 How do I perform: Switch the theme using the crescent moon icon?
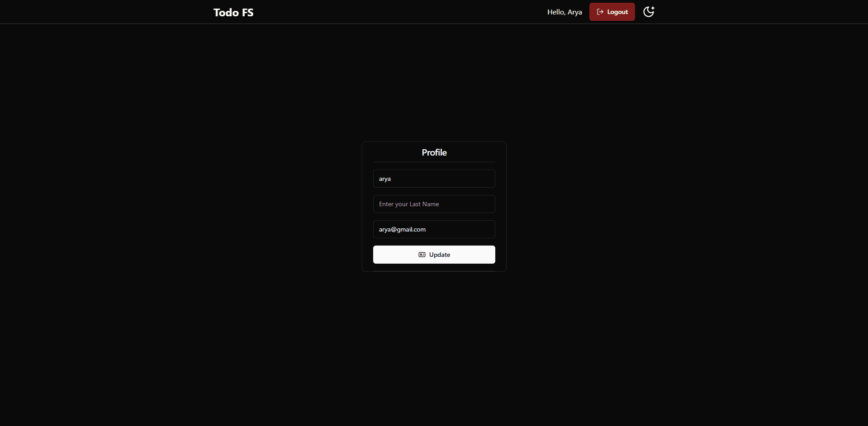pyautogui.click(x=649, y=12)
